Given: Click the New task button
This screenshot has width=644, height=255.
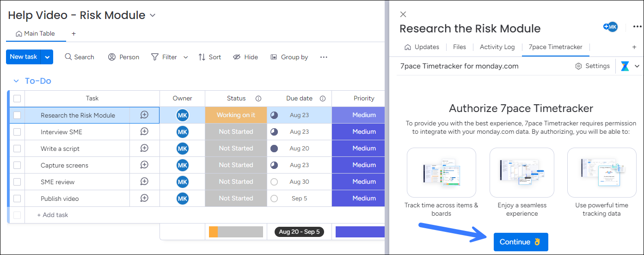Looking at the screenshot, I should coord(24,57).
